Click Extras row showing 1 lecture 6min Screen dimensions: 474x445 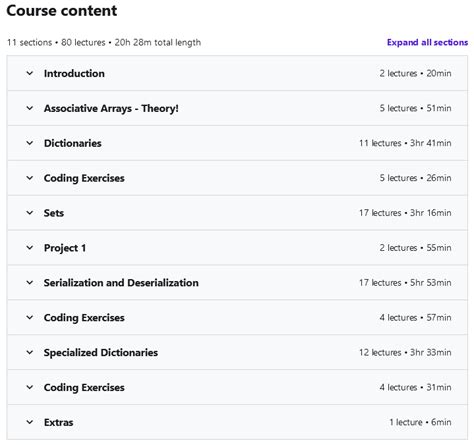(237, 422)
